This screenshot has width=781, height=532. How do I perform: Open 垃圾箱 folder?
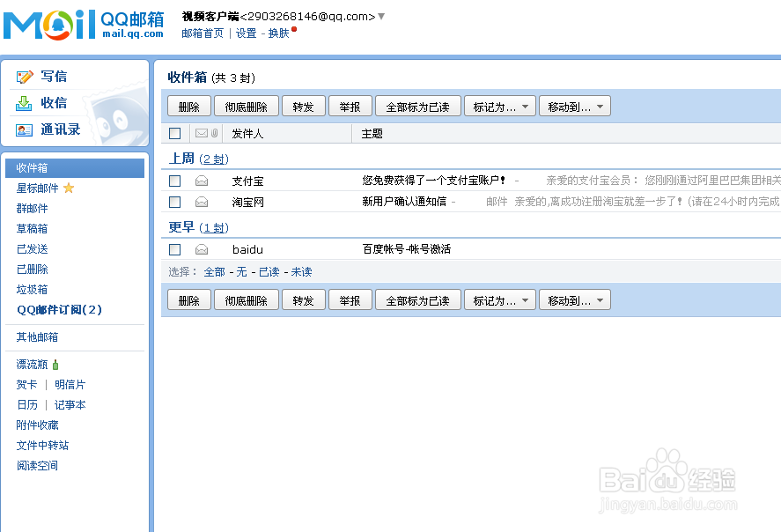click(32, 290)
